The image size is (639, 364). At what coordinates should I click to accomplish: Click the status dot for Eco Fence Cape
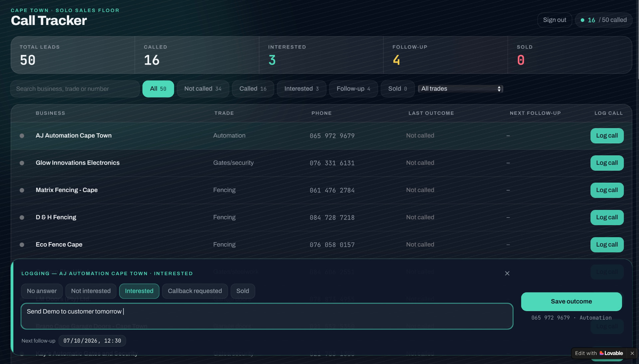[22, 245]
